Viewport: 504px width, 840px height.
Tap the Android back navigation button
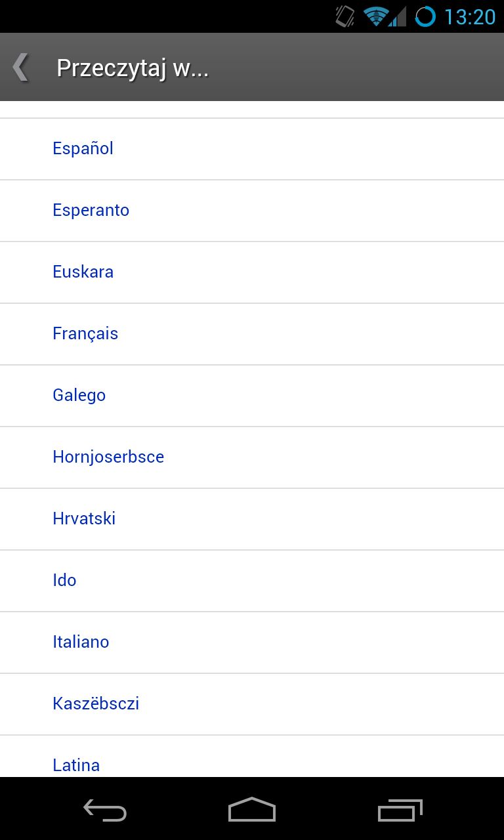tap(105, 810)
